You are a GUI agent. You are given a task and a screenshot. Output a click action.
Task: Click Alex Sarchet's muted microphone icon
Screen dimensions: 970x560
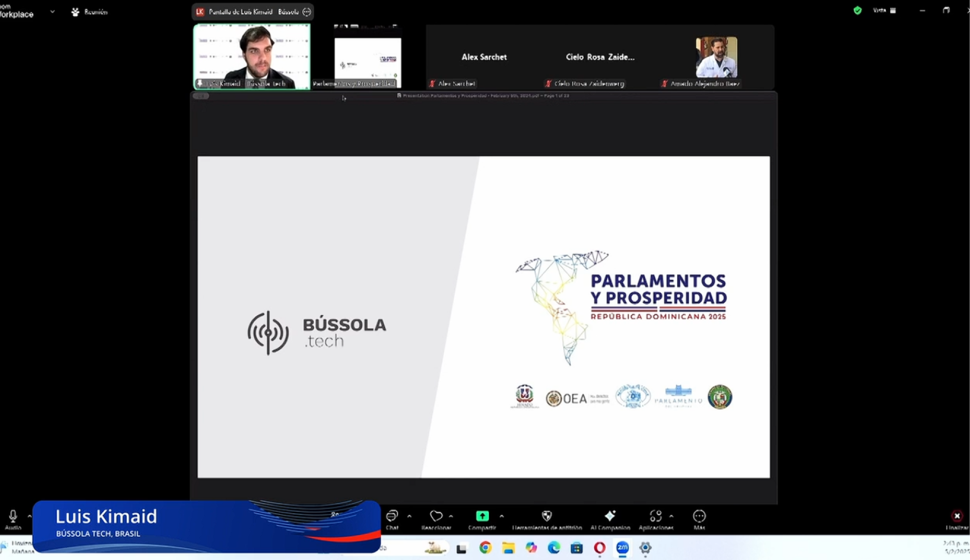coord(432,84)
